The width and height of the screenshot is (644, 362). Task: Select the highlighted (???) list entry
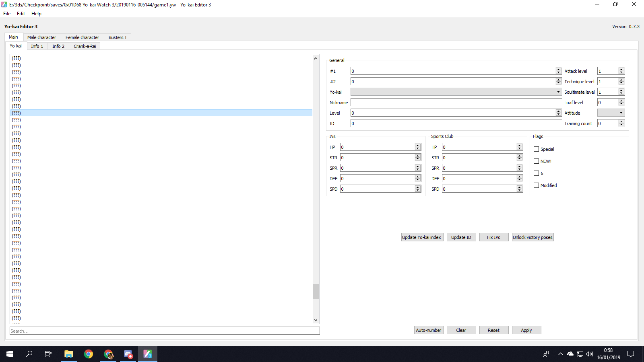pos(161,113)
